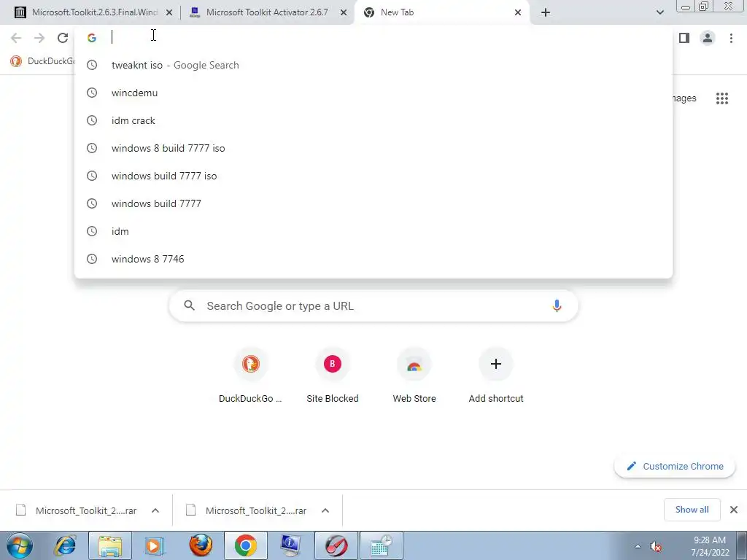Open the profile avatar icon

click(708, 38)
